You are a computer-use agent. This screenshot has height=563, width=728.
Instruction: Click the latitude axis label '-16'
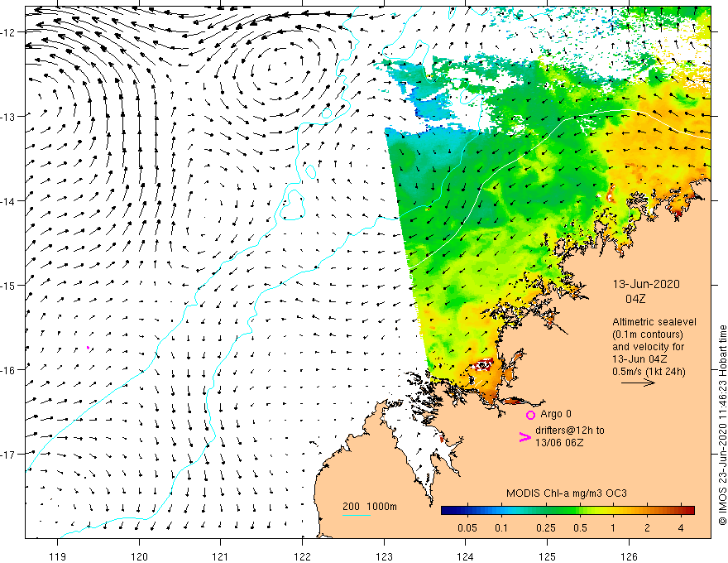(9, 370)
